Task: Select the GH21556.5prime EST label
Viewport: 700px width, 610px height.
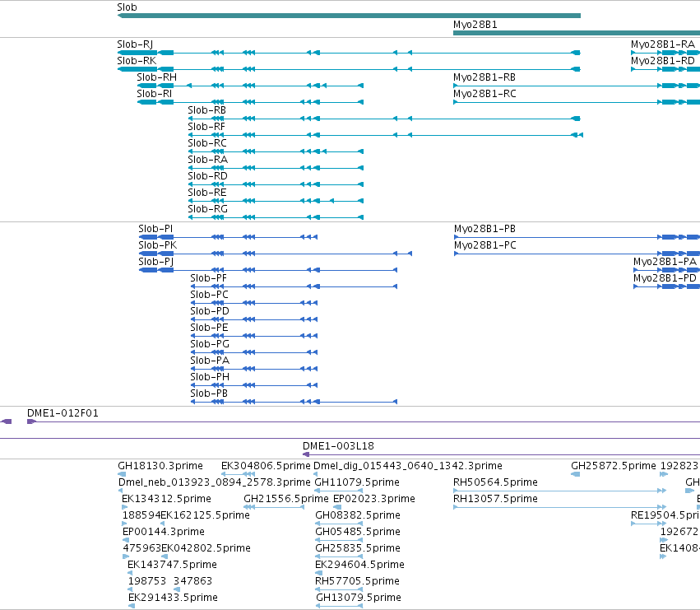Action: tap(286, 499)
